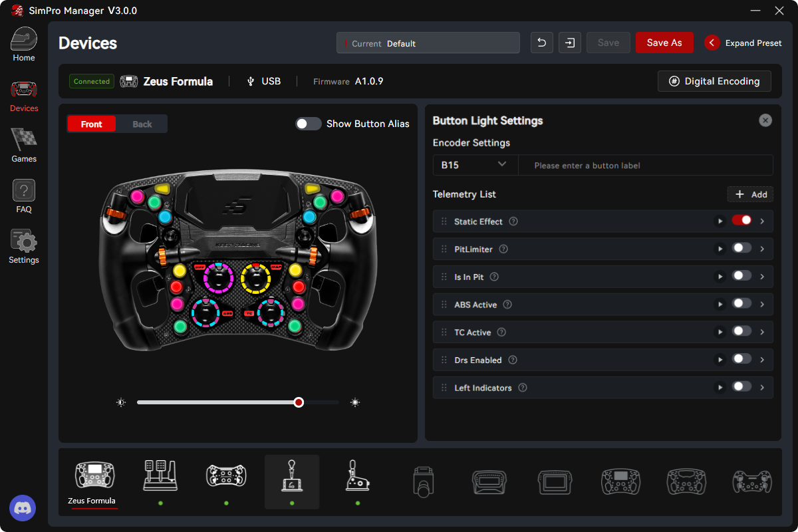Open the Home sidebar page
The image size is (798, 532).
(24, 45)
